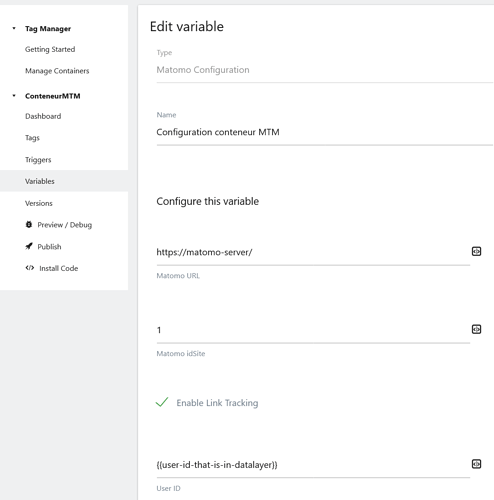The image size is (494, 500).
Task: Toggle the Enable Link Tracking checkbox
Action: (x=162, y=402)
